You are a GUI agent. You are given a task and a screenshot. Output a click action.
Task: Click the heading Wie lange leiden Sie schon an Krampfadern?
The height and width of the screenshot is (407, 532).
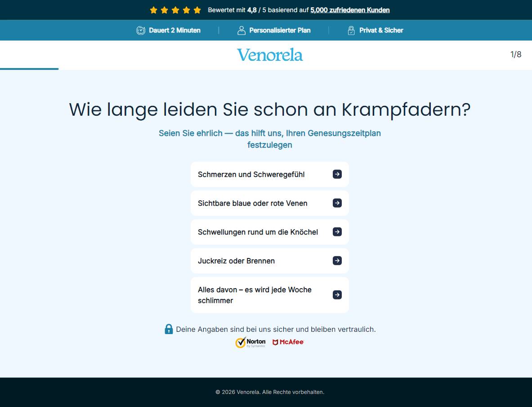270,110
